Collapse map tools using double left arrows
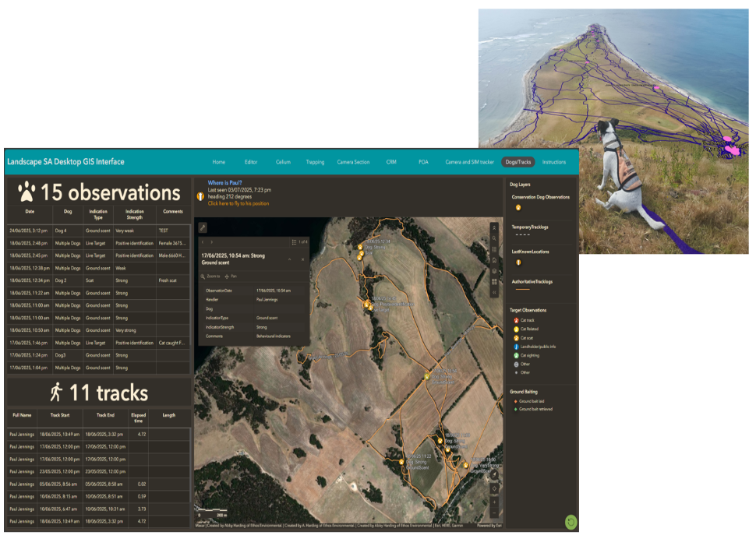 click(x=494, y=292)
